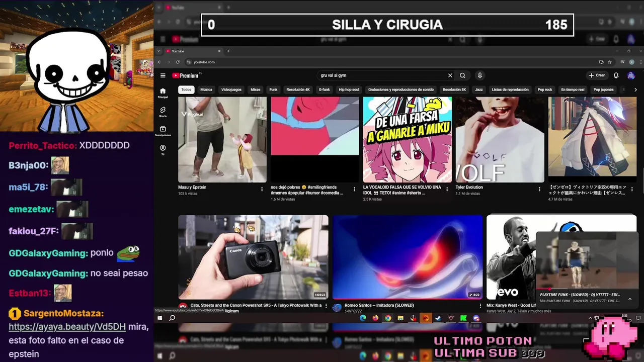Open Steam from the taskbar
644x362 pixels.
(x=438, y=318)
